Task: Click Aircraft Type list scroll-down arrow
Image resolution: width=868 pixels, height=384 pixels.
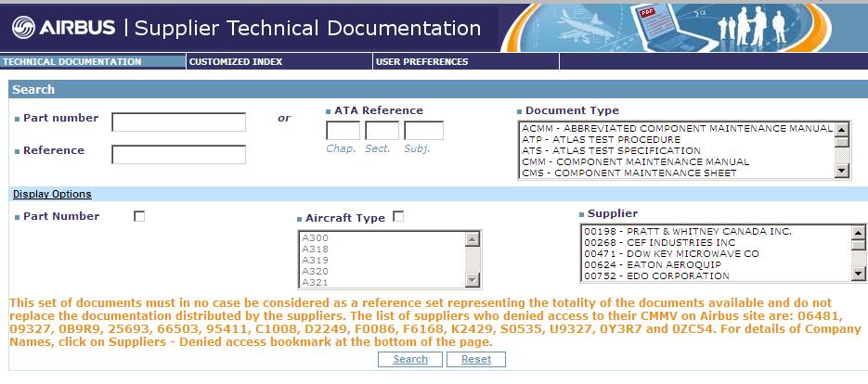Action: tap(473, 280)
